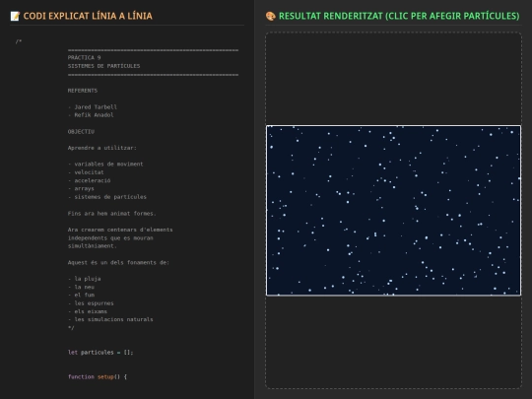Click the comment line 'SISTEMES DE PARTÍCULES'
532x399 pixels.
[103, 66]
